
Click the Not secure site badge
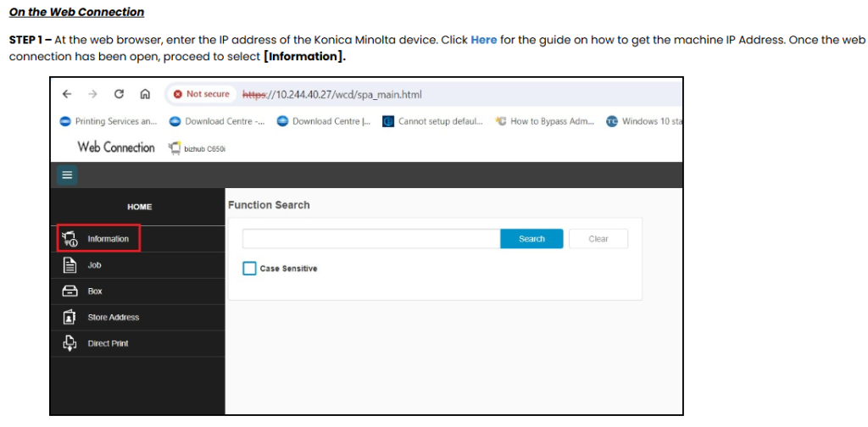(202, 94)
